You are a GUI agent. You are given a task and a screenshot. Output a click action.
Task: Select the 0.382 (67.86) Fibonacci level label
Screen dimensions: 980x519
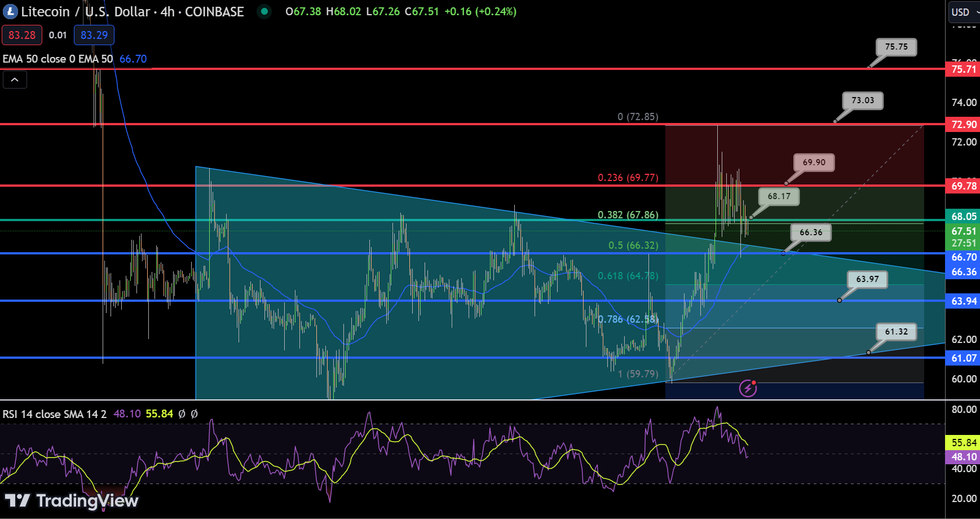coord(628,215)
